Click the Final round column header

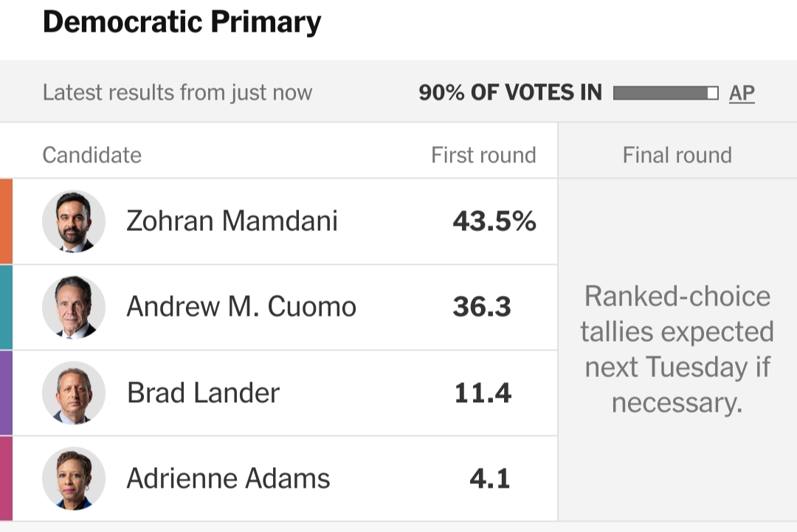tap(677, 155)
